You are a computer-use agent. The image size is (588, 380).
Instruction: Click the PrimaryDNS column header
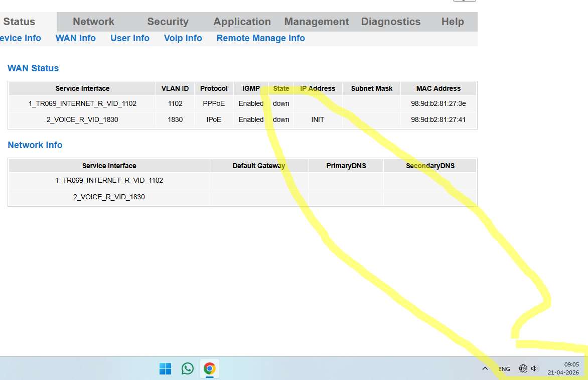[346, 166]
